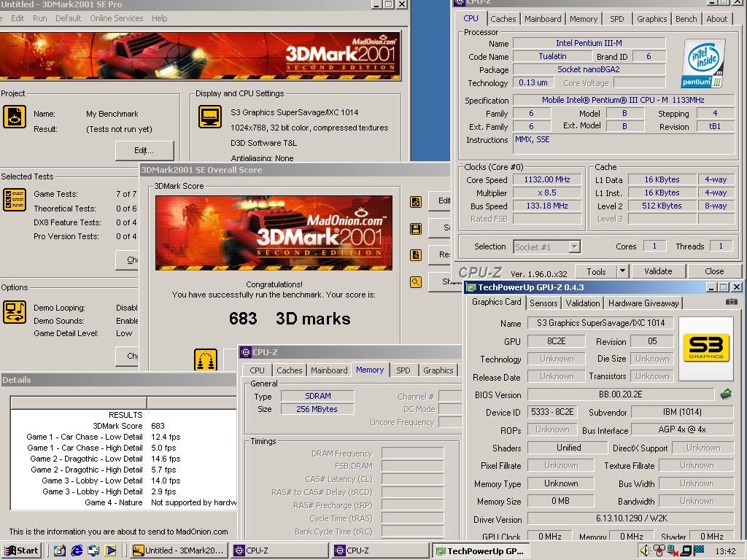Switch to the Sensors tab in GPU-Z
747x560 pixels.
point(543,303)
